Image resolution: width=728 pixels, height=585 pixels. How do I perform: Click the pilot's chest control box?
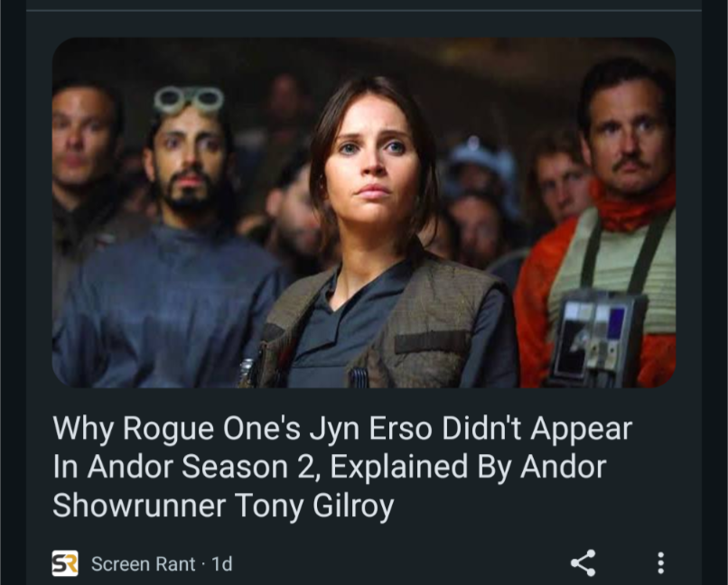click(598, 337)
